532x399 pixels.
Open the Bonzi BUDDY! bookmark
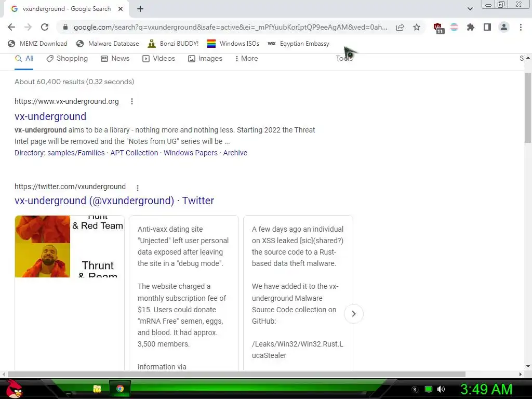(x=173, y=44)
